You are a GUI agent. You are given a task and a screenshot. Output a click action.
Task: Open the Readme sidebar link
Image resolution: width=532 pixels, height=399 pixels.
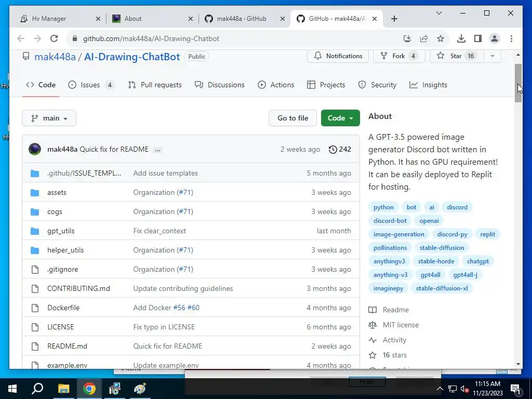[395, 310]
